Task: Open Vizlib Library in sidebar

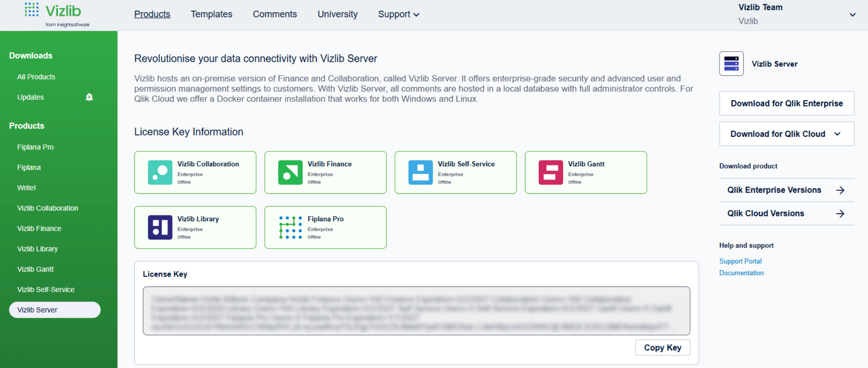Action: click(x=37, y=249)
